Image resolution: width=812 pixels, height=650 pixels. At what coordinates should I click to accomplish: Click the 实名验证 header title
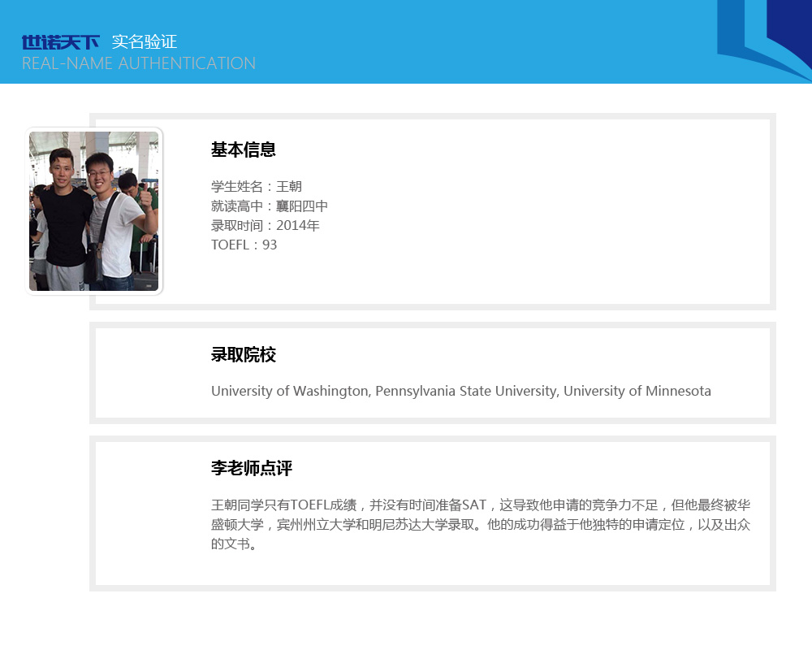tap(145, 42)
